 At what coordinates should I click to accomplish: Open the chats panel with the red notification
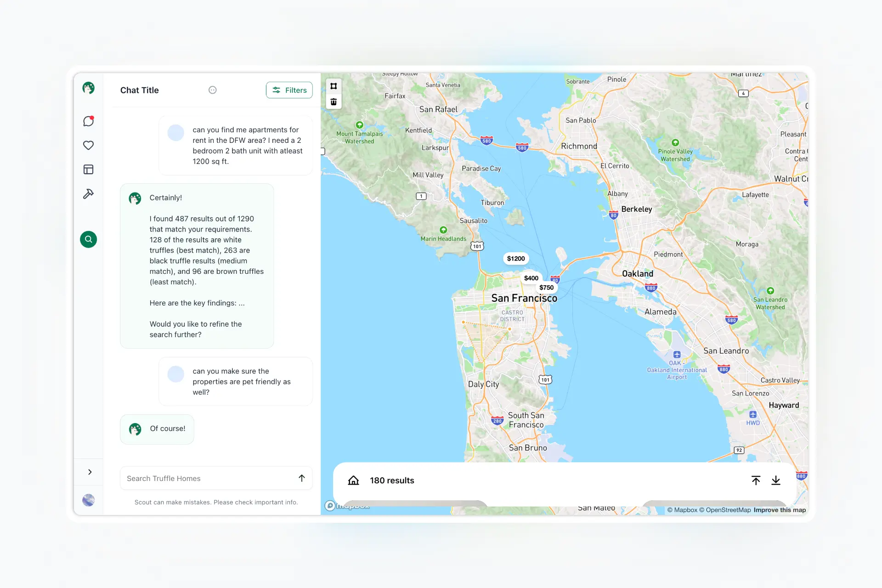(x=88, y=121)
